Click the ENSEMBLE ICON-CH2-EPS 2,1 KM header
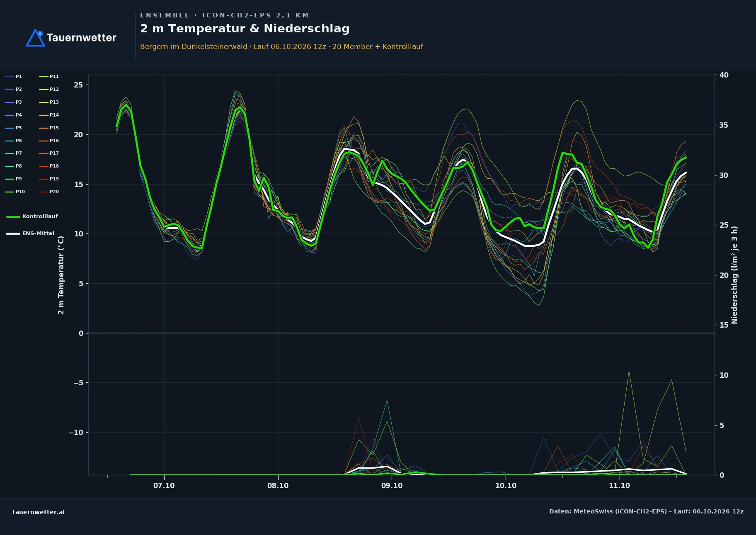 (224, 15)
